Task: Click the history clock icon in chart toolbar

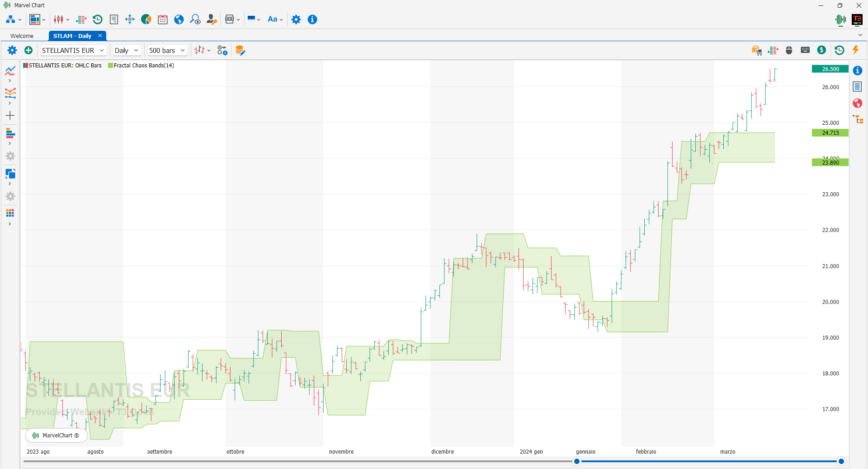Action: coord(840,50)
